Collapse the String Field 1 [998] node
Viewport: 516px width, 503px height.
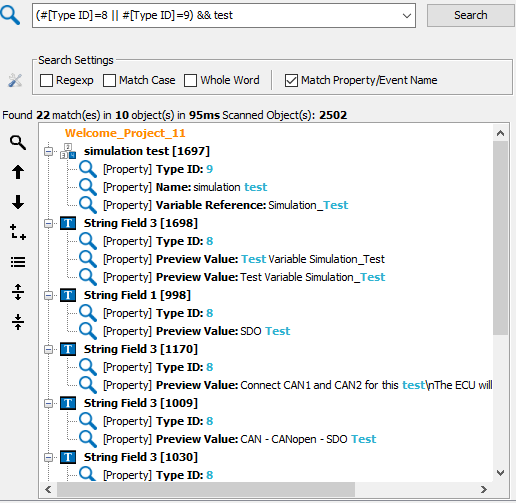(49, 296)
